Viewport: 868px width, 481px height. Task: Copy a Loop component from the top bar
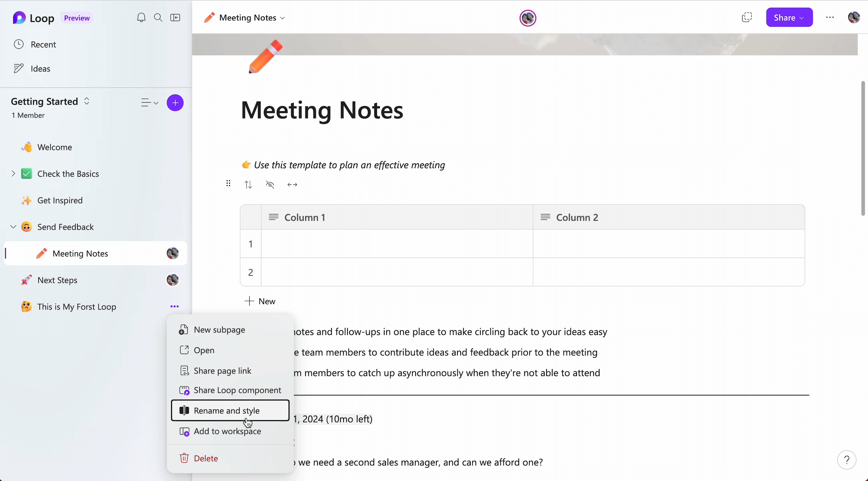[x=747, y=17]
